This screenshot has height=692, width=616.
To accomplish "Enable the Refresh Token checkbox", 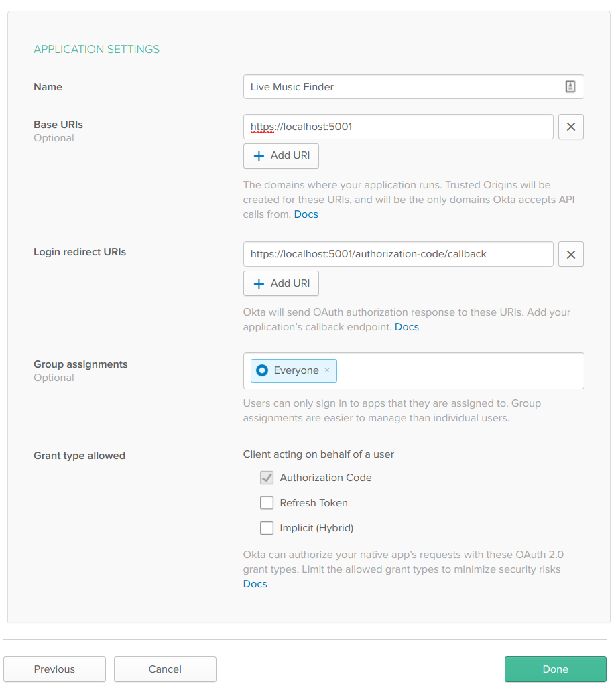I will pyautogui.click(x=267, y=503).
